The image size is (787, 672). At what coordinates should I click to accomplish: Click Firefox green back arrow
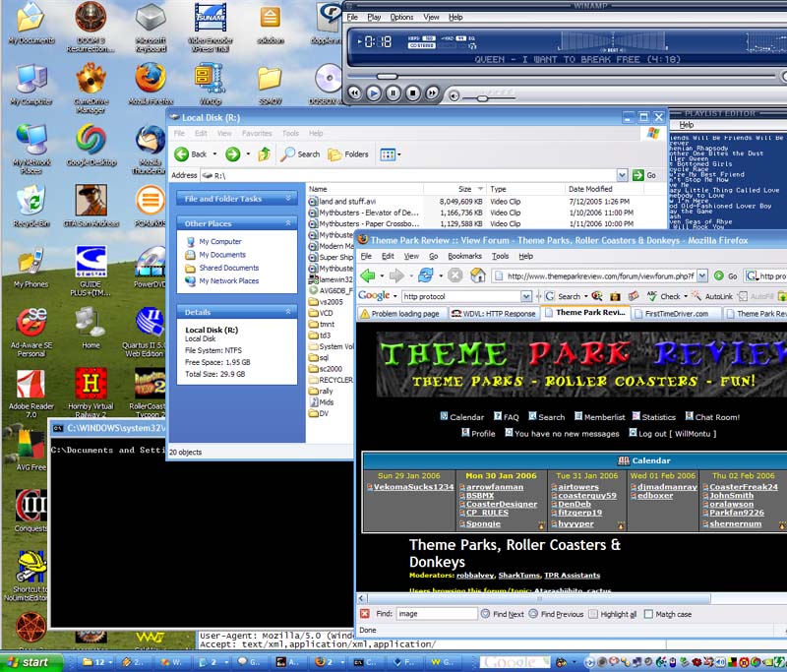368,275
